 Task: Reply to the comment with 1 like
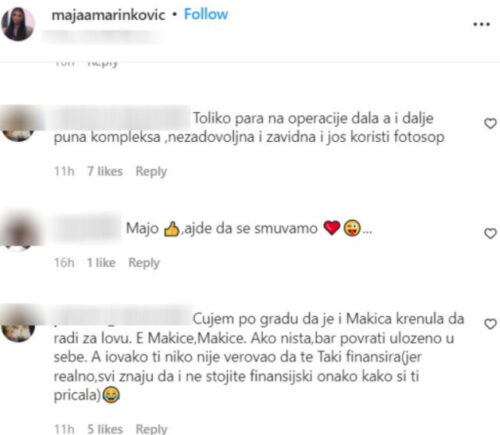(x=144, y=263)
